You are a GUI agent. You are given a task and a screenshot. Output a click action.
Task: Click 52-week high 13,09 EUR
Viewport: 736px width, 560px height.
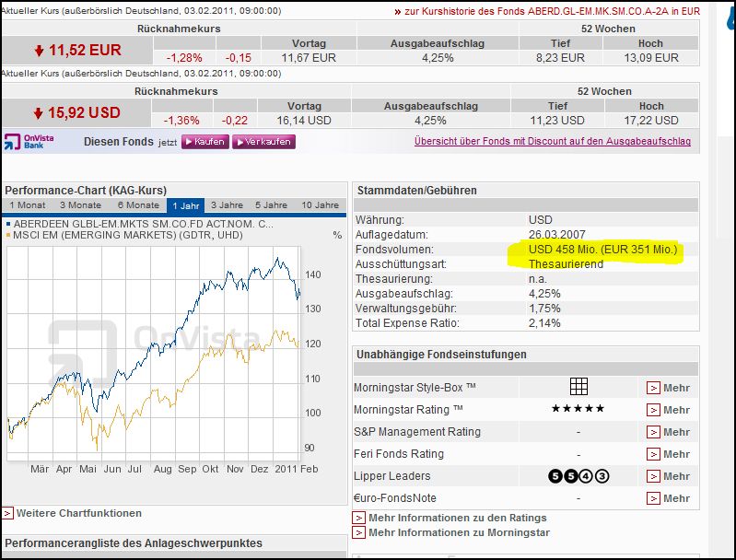tap(651, 58)
